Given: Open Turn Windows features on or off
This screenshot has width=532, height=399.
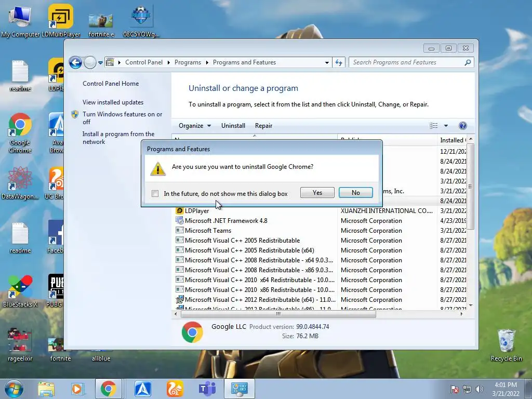Looking at the screenshot, I should [x=123, y=118].
